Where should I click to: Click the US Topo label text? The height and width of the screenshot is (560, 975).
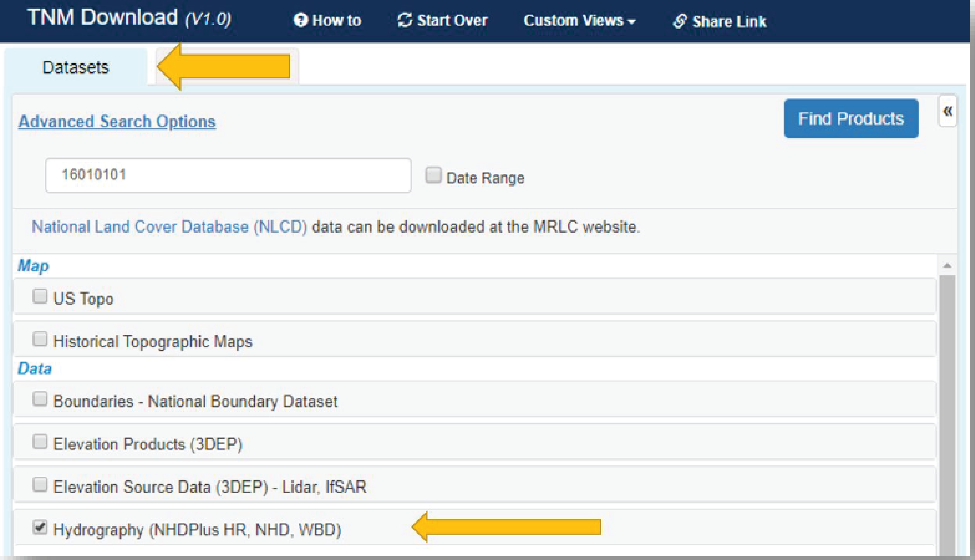tap(83, 299)
